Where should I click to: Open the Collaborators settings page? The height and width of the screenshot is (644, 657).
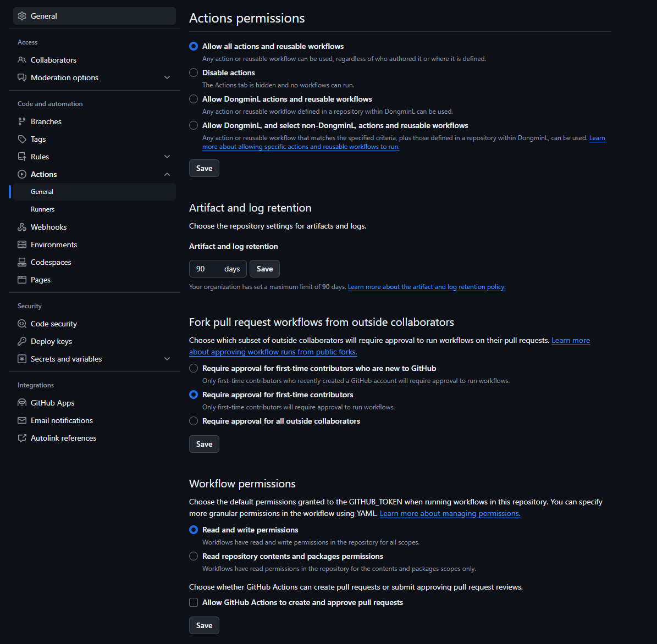pyautogui.click(x=53, y=60)
